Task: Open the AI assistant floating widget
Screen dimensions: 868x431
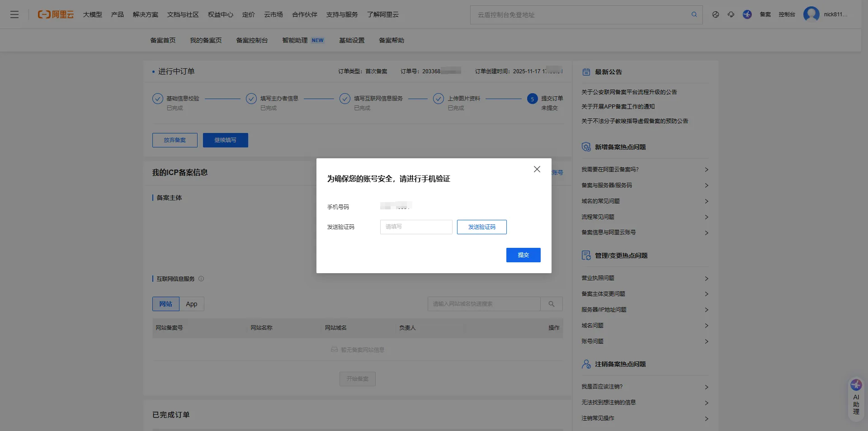Action: (856, 398)
